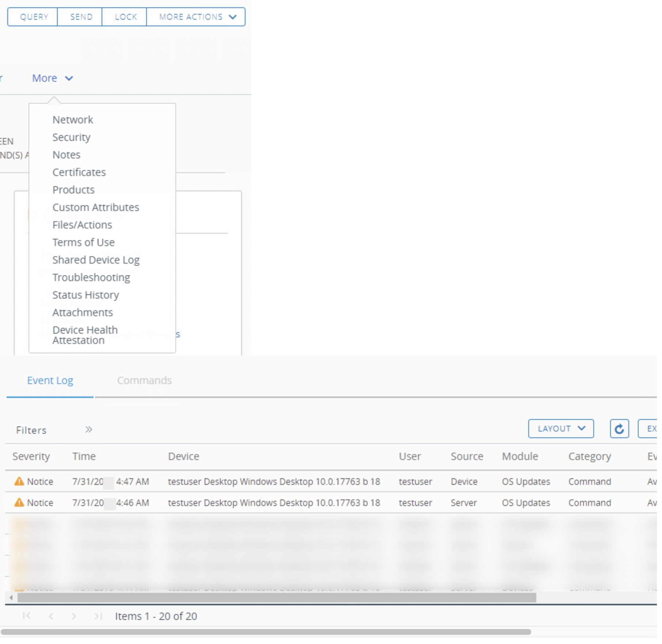This screenshot has width=662, height=644.
Task: Go to previous page of items
Action: [51, 616]
